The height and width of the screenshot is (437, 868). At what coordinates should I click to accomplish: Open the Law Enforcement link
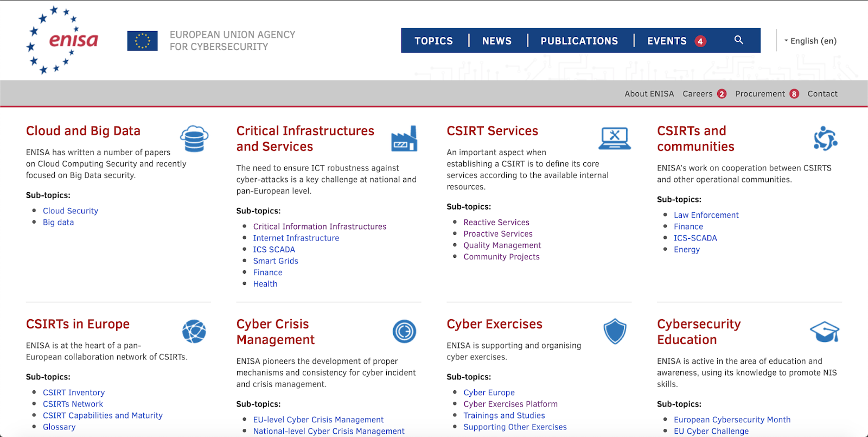point(706,215)
